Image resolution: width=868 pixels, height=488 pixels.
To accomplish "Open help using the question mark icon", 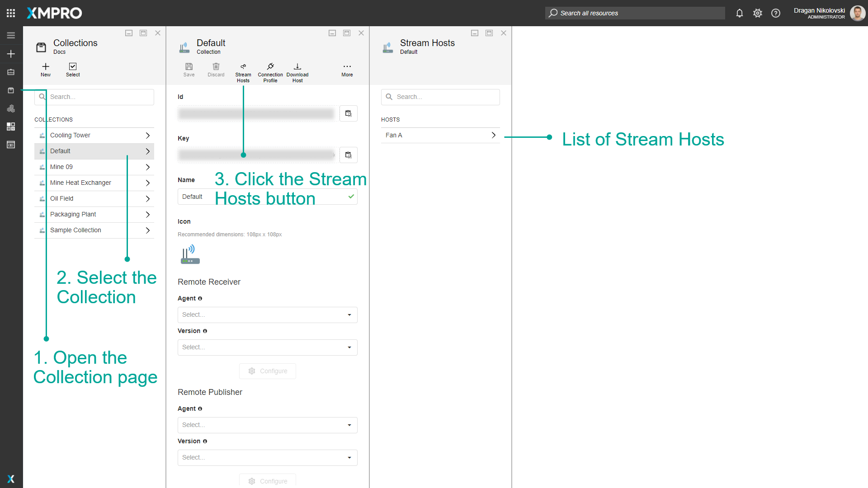I will click(776, 13).
